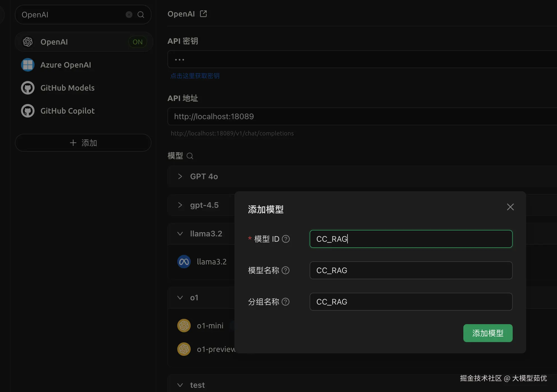The image size is (557, 392).
Task: Select GitHub Copilot provider
Action: [67, 111]
